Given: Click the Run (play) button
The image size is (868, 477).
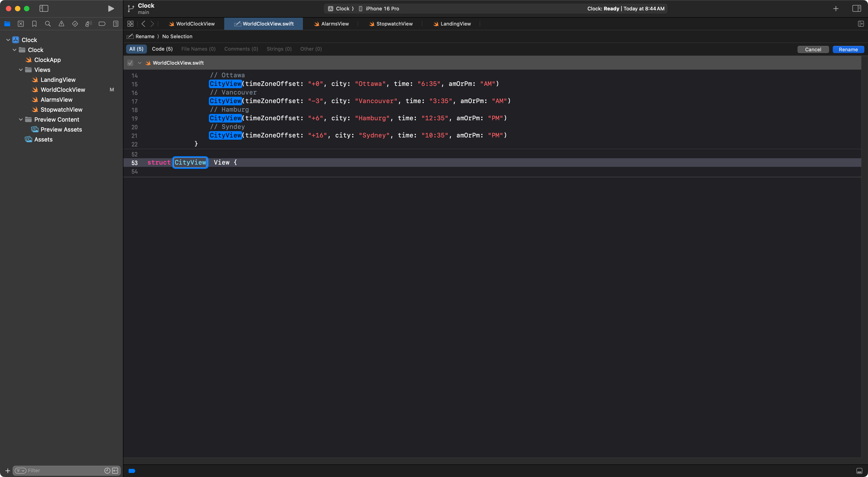Looking at the screenshot, I should [111, 8].
